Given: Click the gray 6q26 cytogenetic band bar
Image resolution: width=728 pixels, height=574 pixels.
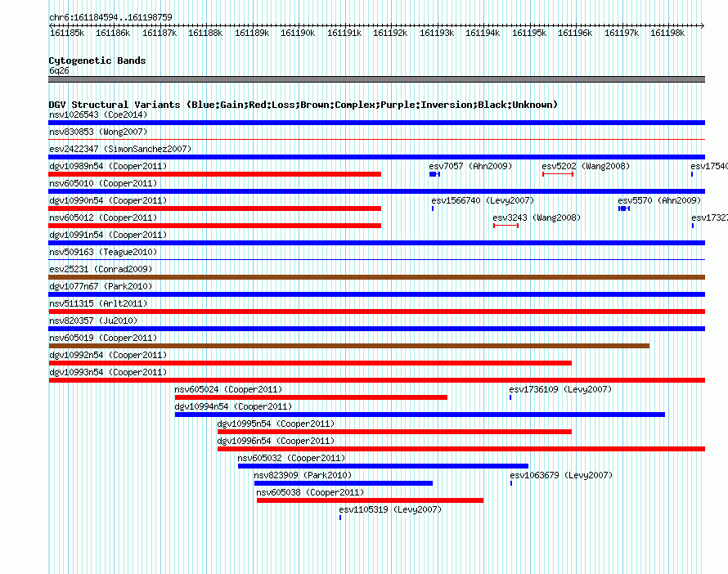Looking at the screenshot, I should click(x=376, y=79).
